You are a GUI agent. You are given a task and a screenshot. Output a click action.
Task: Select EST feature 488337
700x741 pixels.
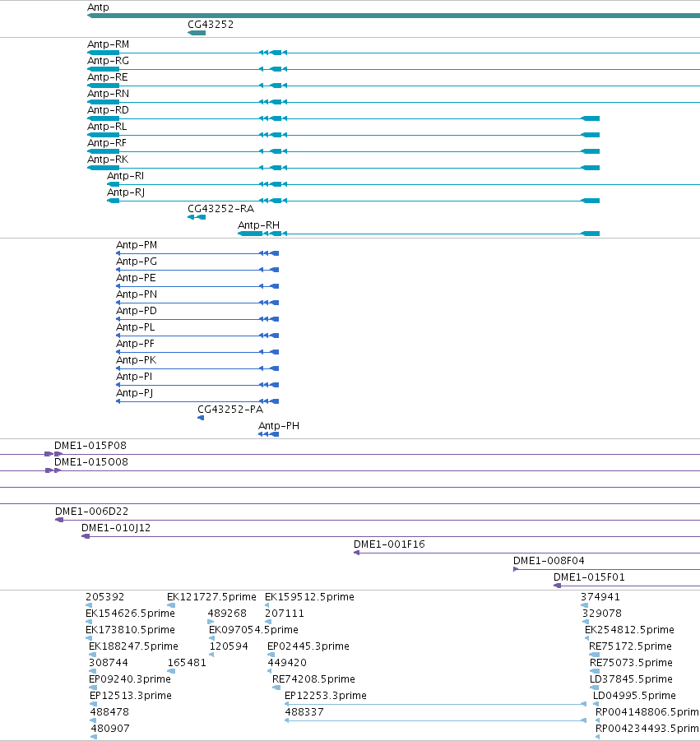click(304, 712)
